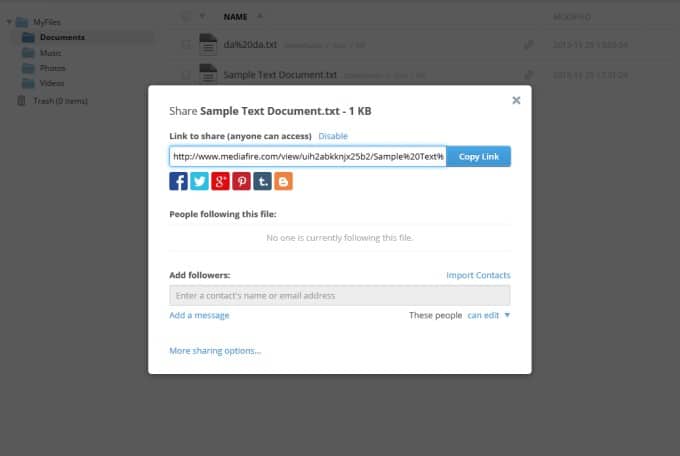Open the Documents folder
680x456 pixels.
pos(62,37)
